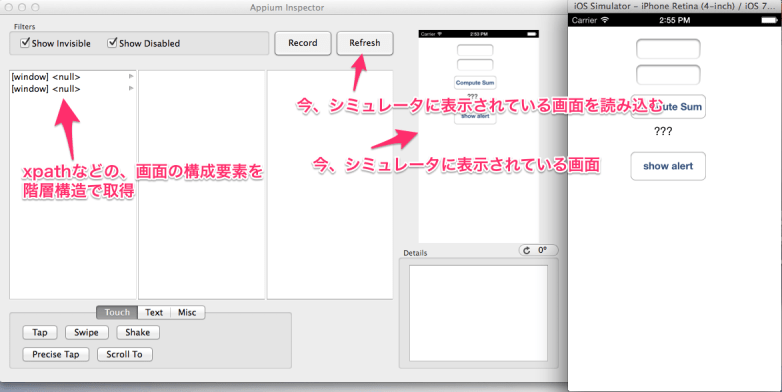Viewport: 782px width, 392px height.
Task: Click the Inspector screenshot preview thumbnail
Action: pos(478,137)
